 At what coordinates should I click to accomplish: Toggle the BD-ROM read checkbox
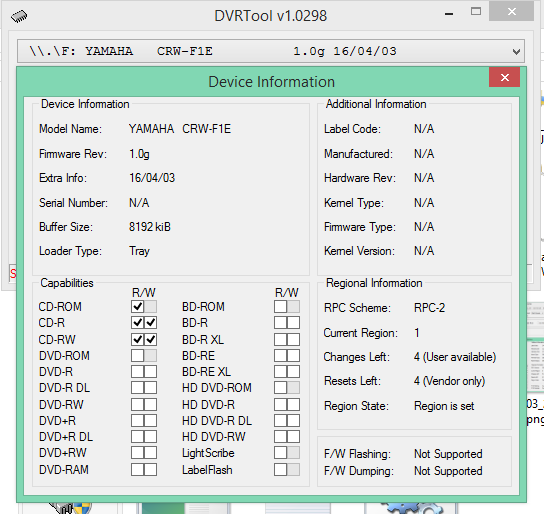click(x=281, y=307)
